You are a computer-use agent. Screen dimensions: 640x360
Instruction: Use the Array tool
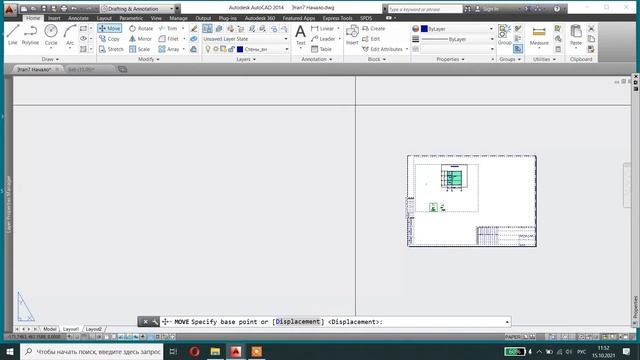click(x=169, y=49)
